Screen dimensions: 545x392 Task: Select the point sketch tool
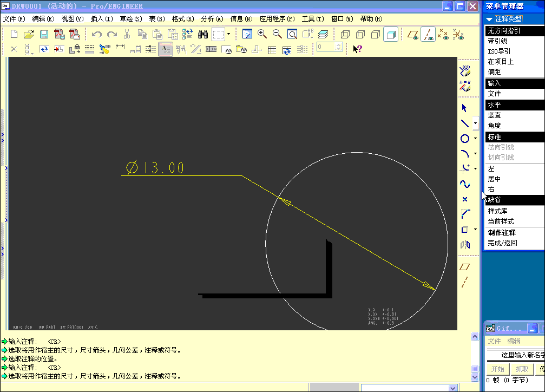tap(465, 199)
